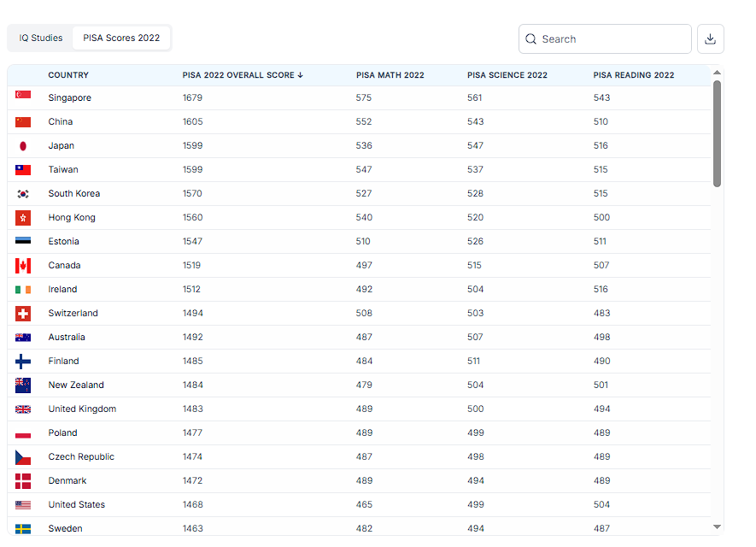This screenshot has width=756, height=547.
Task: Click the Denmark flag icon
Action: pyautogui.click(x=23, y=481)
